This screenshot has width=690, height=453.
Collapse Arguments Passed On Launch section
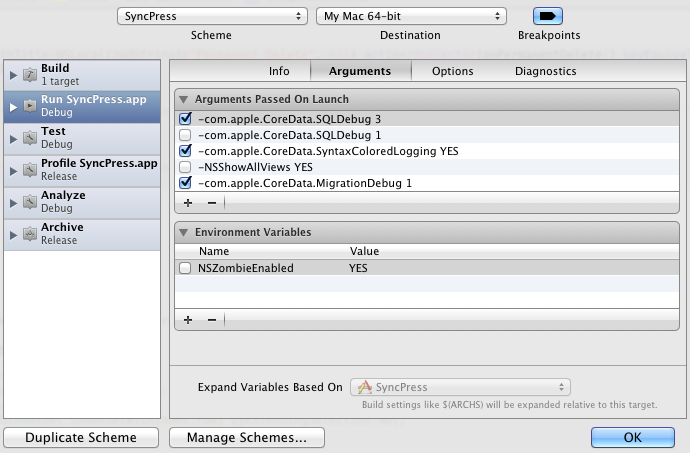[x=184, y=99]
